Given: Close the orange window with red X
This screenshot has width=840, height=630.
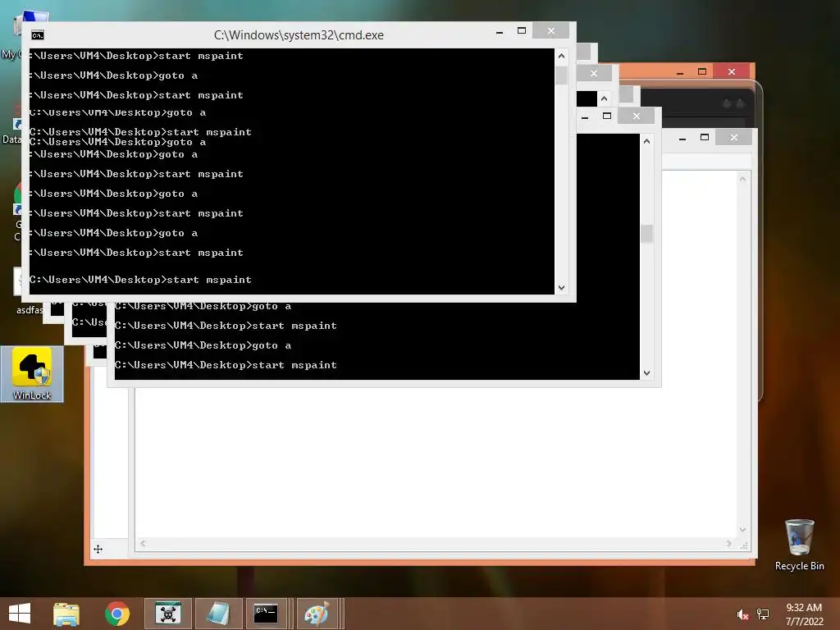Looking at the screenshot, I should (x=732, y=72).
